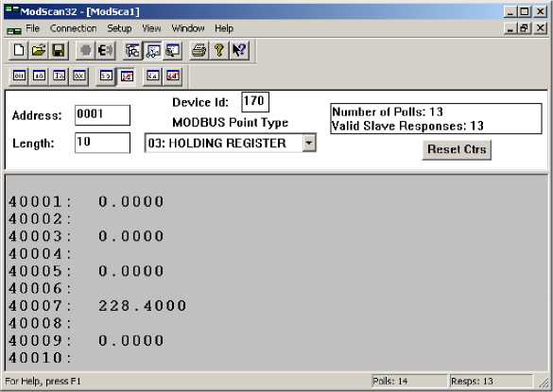Viewport: 553px width, 392px height.
Task: Click the 40002: register row label
Action: click(x=41, y=219)
